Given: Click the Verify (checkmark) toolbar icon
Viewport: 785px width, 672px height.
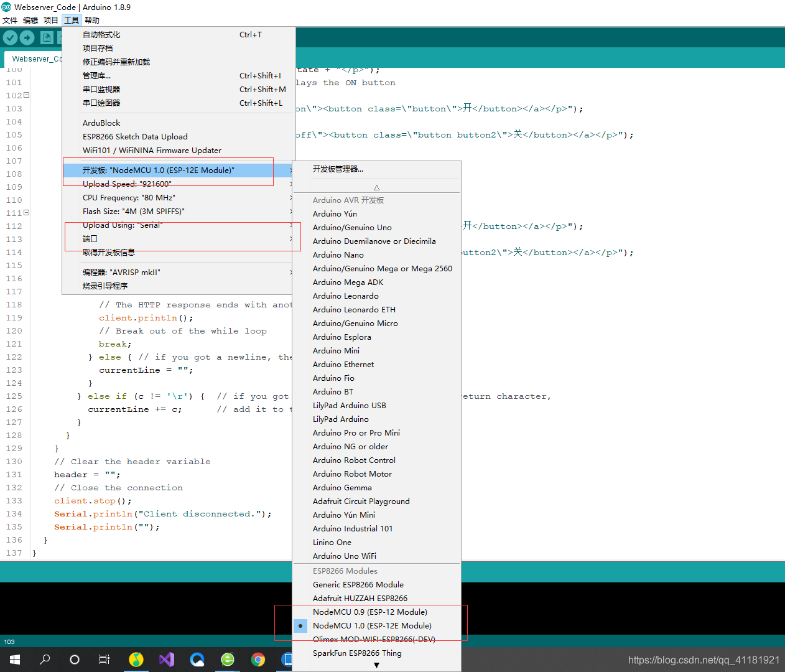Looking at the screenshot, I should point(10,37).
